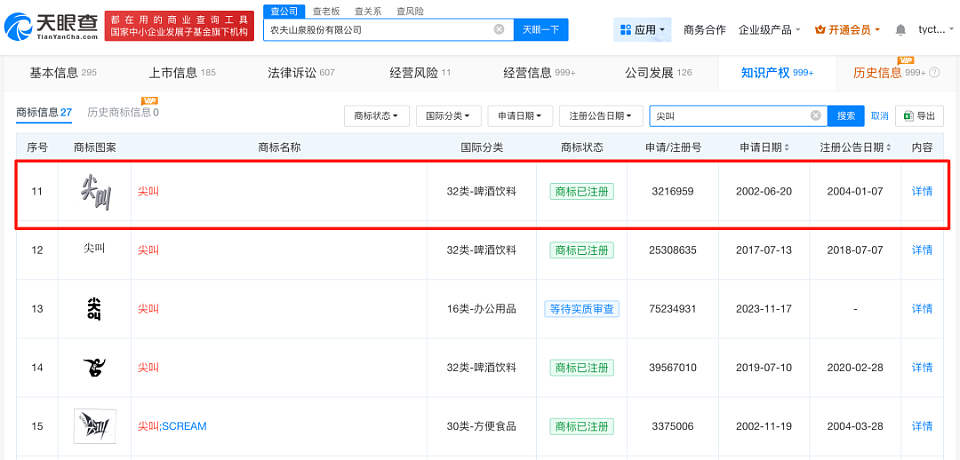
Task: Open 详情 for trademark 39567010
Action: 921,368
